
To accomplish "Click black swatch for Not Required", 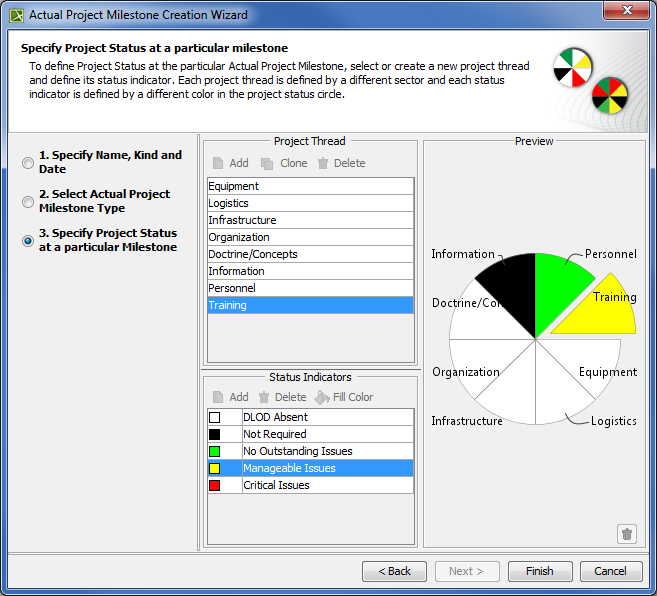I will pyautogui.click(x=215, y=434).
